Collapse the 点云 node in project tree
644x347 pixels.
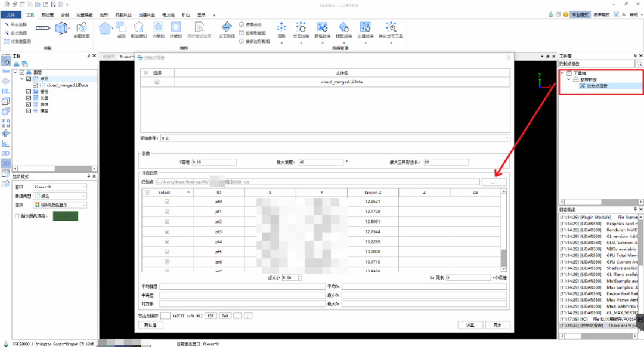22,79
